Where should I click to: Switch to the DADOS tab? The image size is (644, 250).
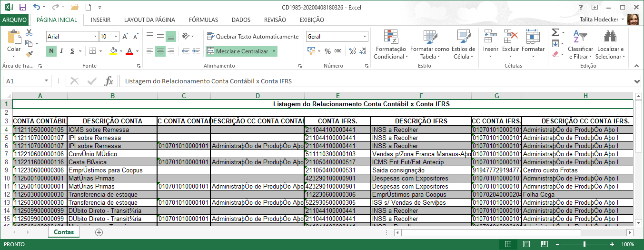pyautogui.click(x=241, y=20)
